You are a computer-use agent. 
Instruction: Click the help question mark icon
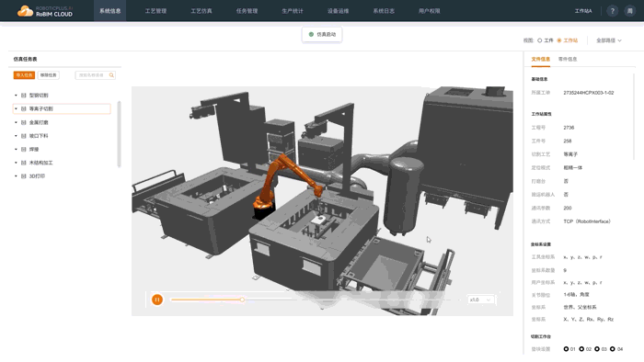coord(612,11)
